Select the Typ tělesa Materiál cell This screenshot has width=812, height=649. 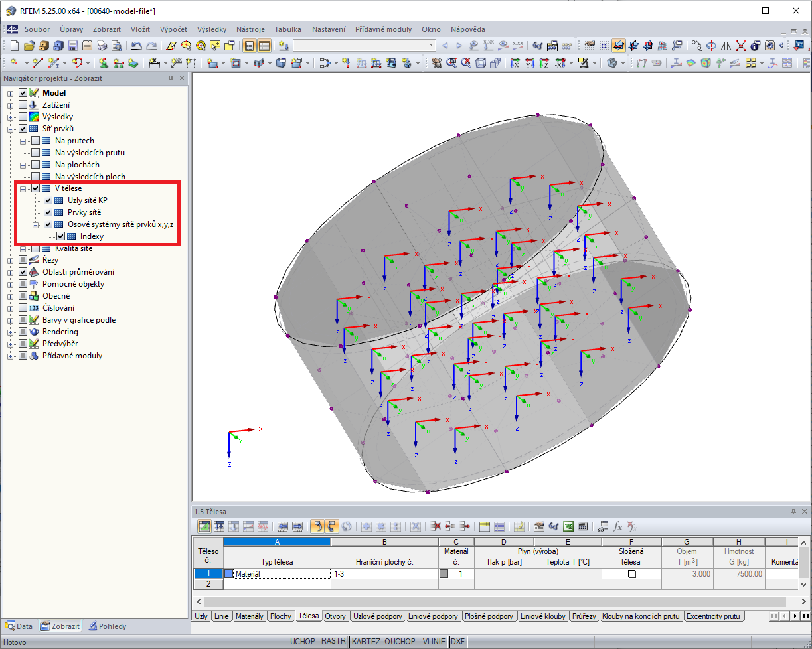click(x=277, y=574)
